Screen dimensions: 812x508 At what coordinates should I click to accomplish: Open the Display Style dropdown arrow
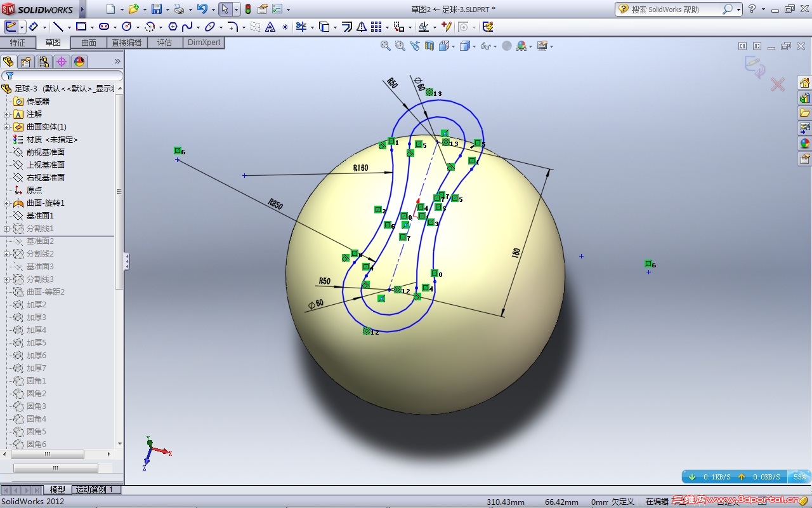473,46
